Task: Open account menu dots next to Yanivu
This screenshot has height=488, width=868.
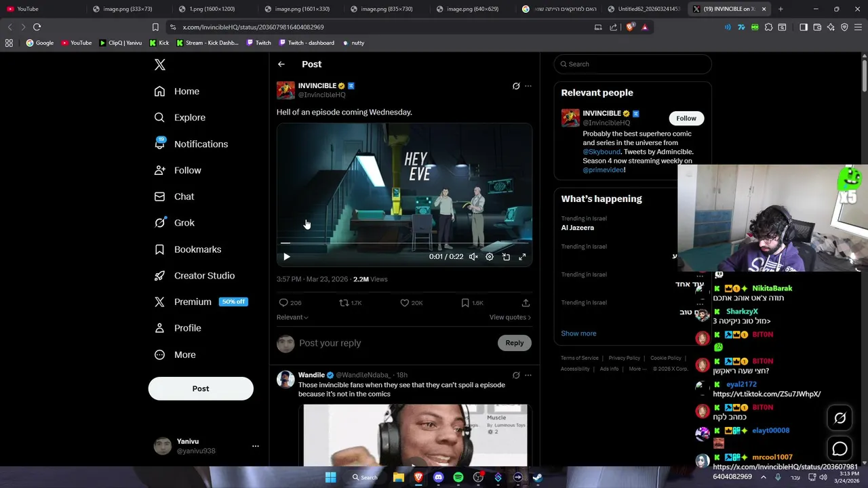Action: click(x=256, y=446)
